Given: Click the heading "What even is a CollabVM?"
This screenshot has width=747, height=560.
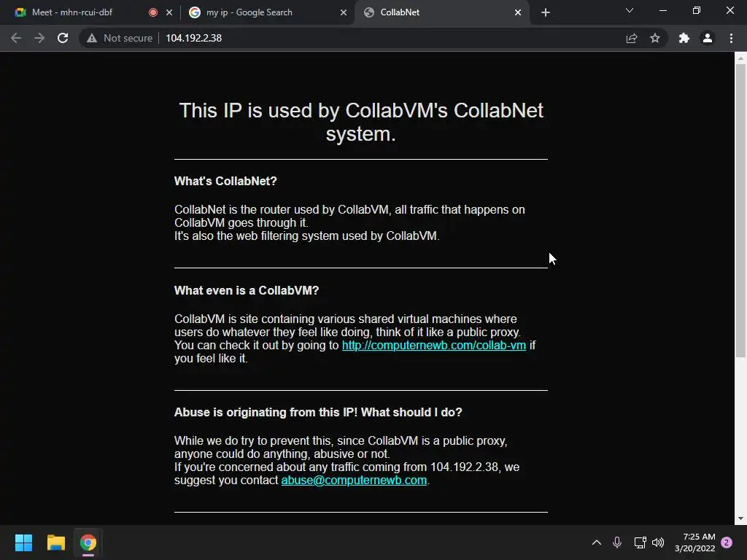Looking at the screenshot, I should pos(247,290).
